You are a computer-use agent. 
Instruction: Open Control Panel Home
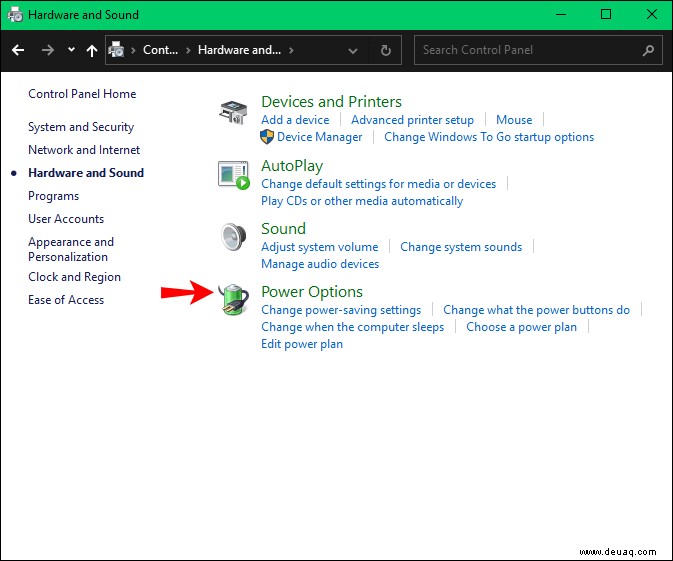pyautogui.click(x=82, y=94)
